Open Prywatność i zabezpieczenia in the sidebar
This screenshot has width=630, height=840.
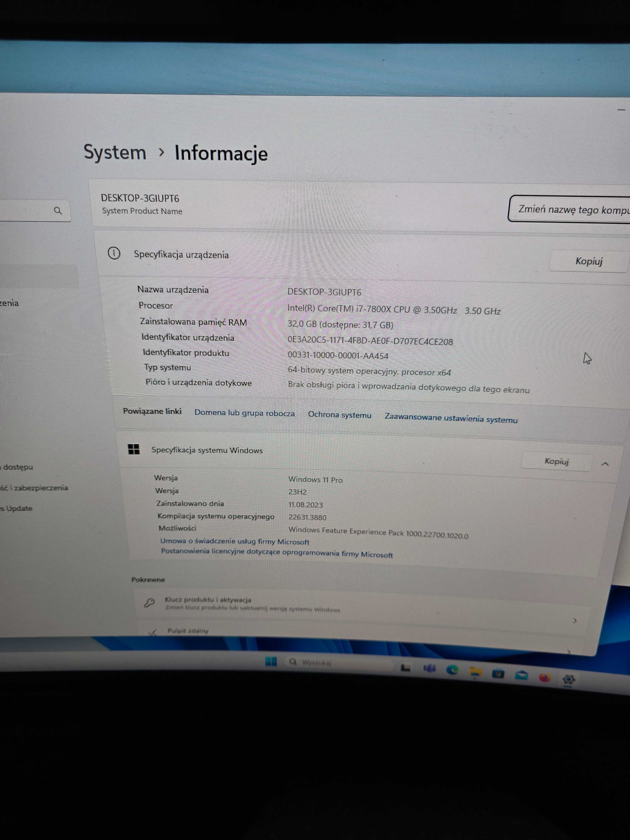(34, 488)
